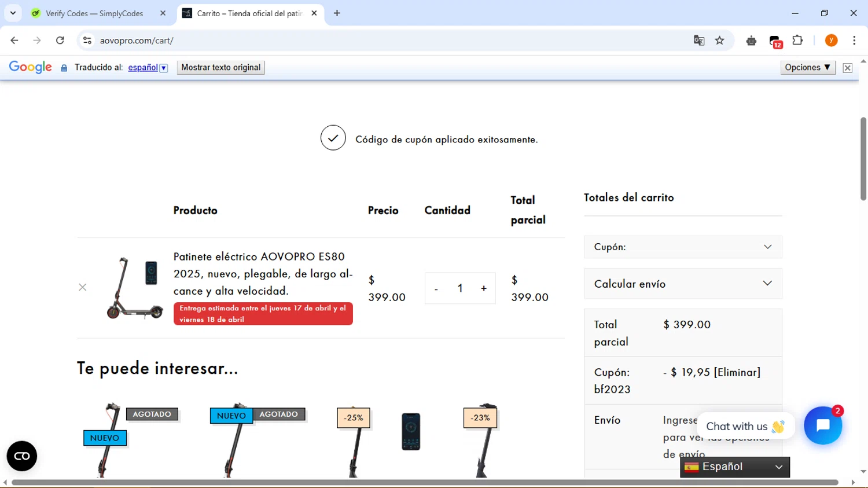The height and width of the screenshot is (488, 868).
Task: Expand the Calcular envío section
Action: pyautogui.click(x=683, y=284)
